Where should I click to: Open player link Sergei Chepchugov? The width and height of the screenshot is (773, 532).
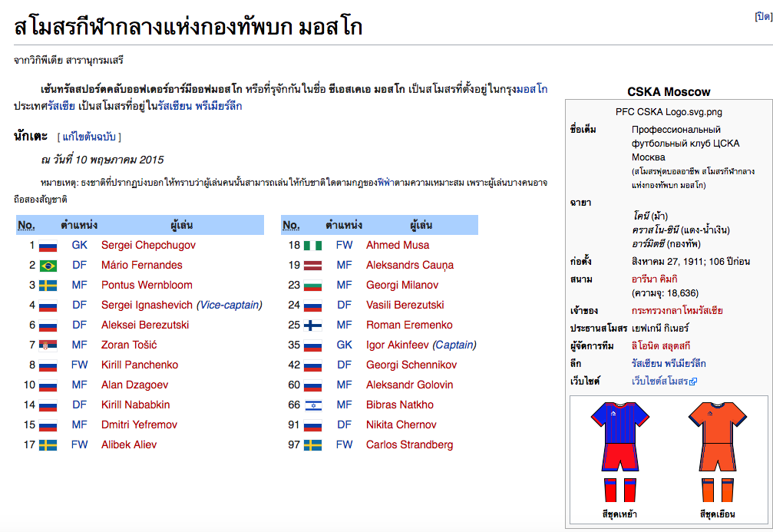(x=148, y=245)
